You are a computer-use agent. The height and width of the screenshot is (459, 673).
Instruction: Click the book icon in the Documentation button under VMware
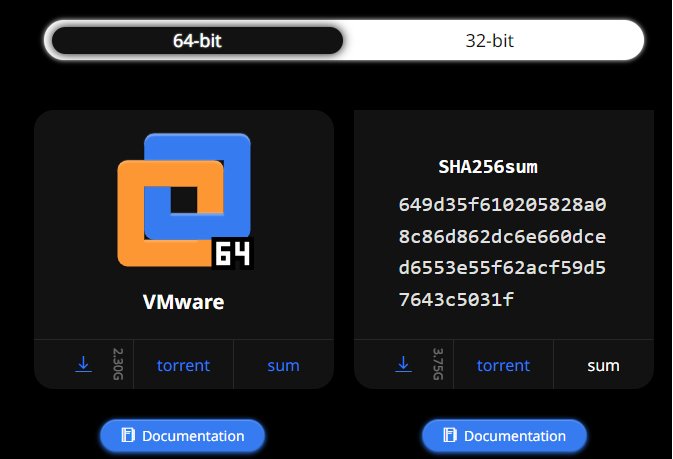pyautogui.click(x=128, y=435)
